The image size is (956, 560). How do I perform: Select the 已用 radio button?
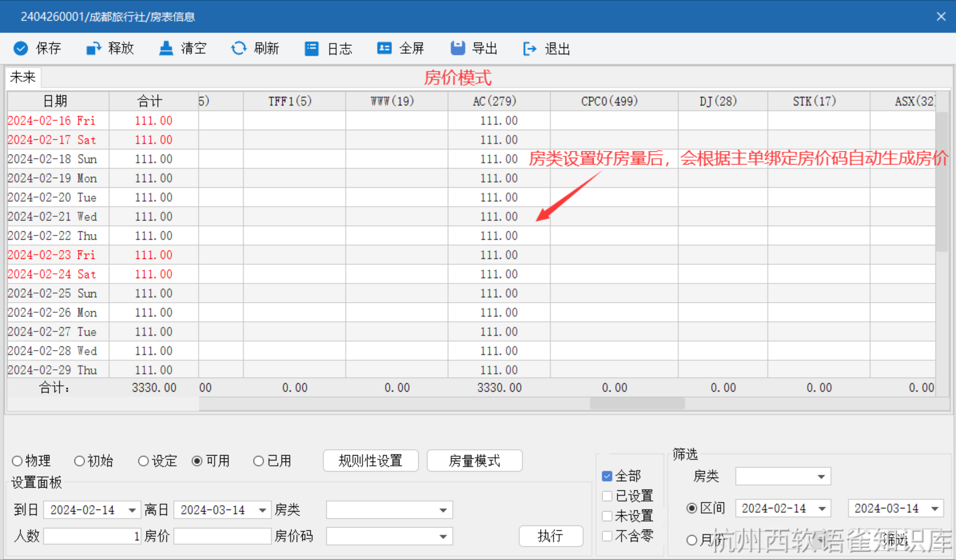tap(258, 461)
